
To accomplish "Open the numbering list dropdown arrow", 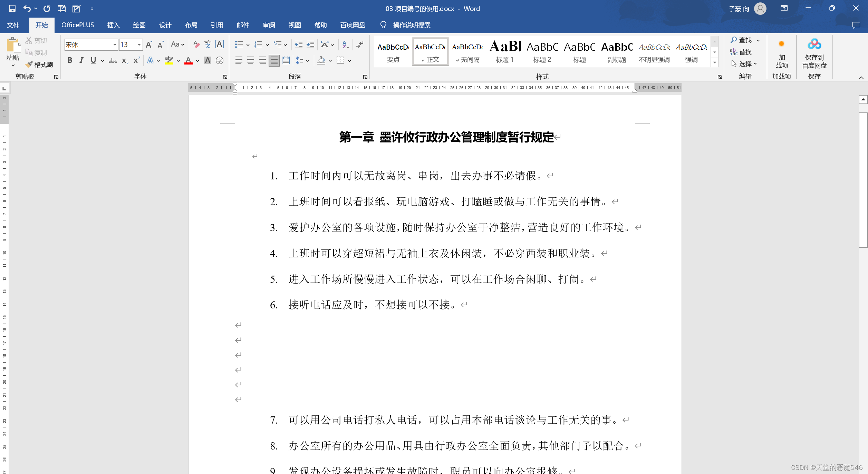I will point(267,45).
